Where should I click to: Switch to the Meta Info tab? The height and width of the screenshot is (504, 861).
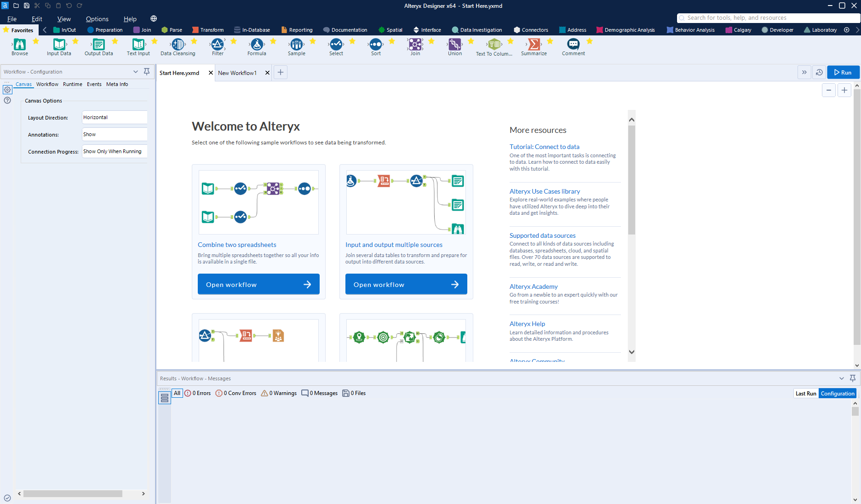tap(117, 84)
